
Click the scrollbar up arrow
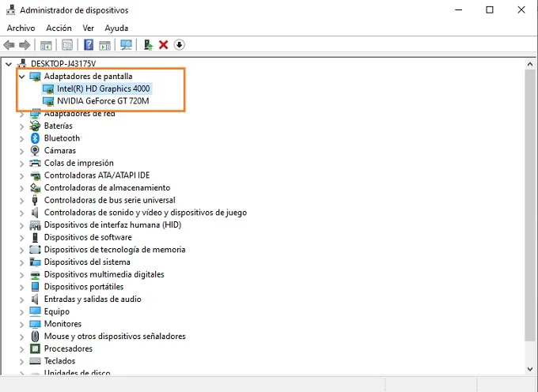[x=530, y=64]
